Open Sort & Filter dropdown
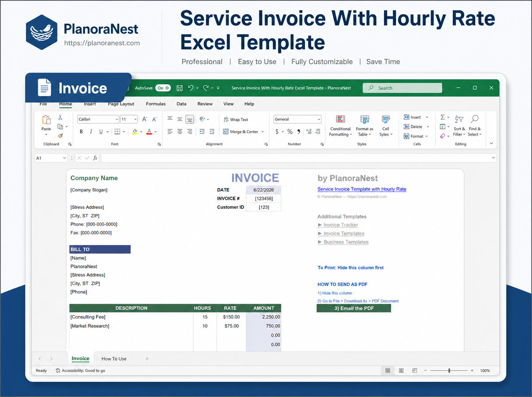Viewport: 532px width, 397px height. pyautogui.click(x=459, y=126)
